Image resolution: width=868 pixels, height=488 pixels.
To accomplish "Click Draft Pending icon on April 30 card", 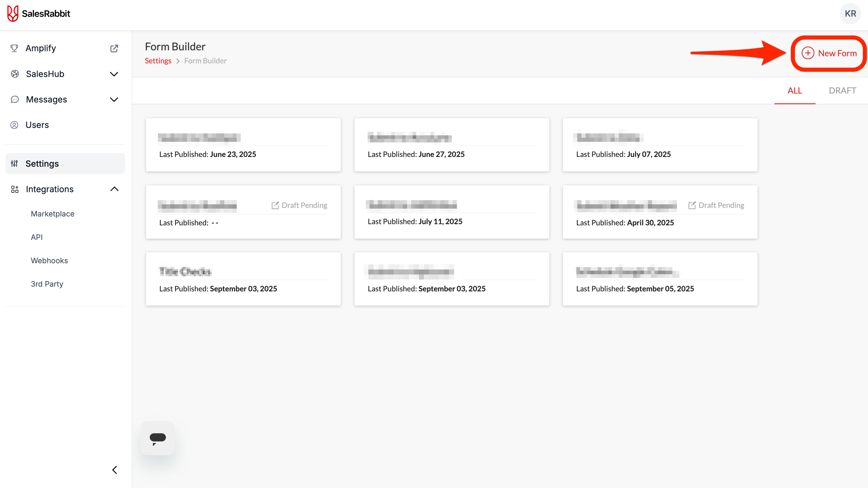I will coord(692,206).
